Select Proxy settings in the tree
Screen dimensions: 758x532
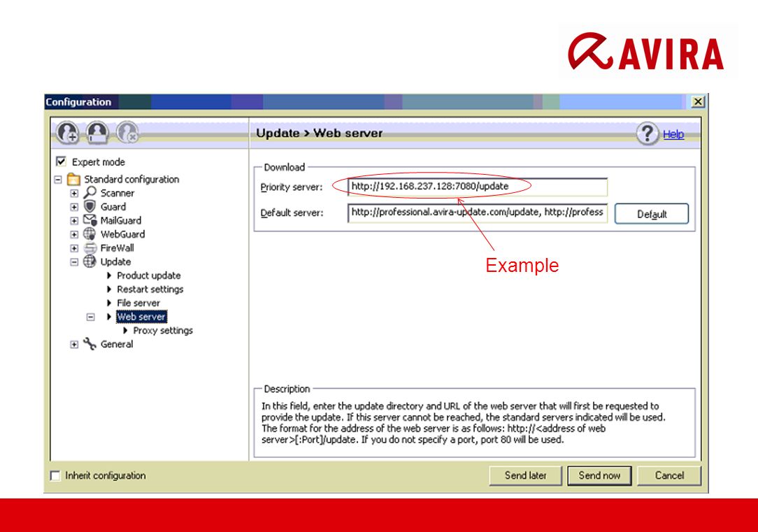(x=163, y=331)
